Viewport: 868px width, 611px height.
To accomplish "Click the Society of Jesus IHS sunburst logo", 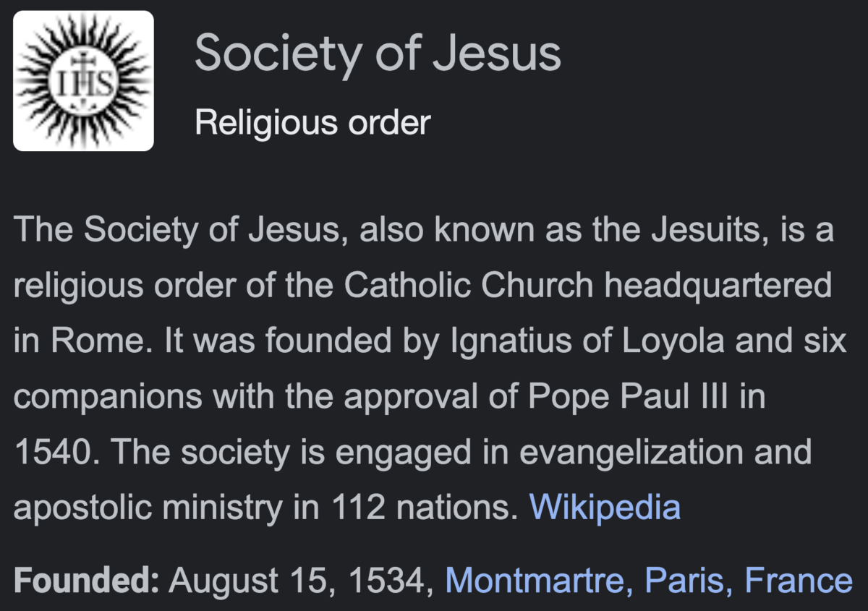I will tap(84, 80).
